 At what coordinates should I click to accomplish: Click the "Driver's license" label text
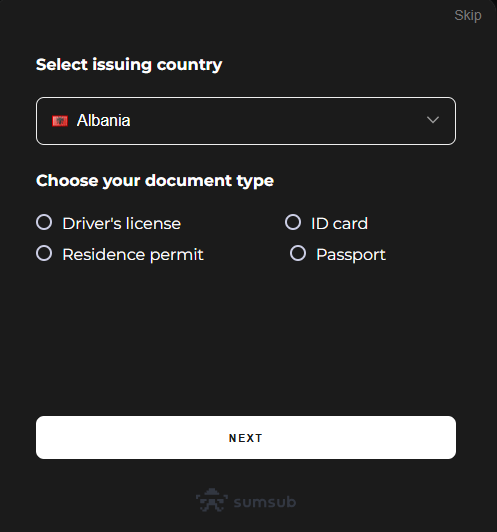point(121,224)
